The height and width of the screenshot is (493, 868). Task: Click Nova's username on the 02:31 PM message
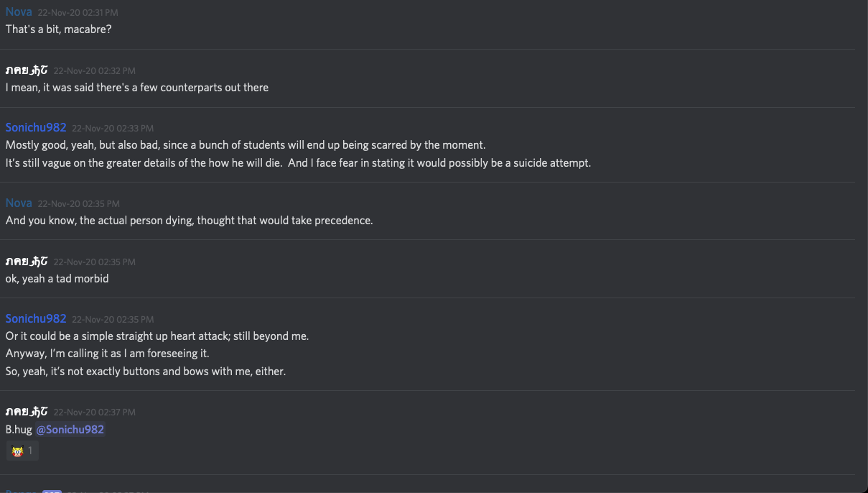[x=19, y=12]
